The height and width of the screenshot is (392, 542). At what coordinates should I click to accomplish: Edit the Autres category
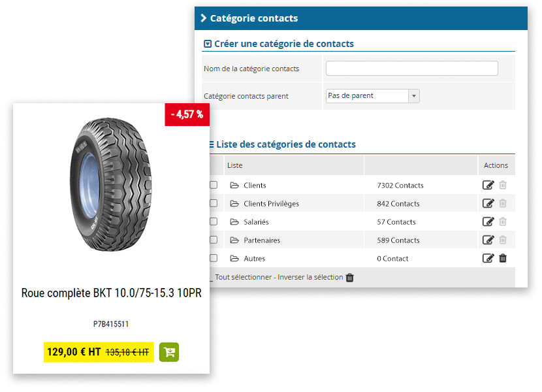click(488, 258)
